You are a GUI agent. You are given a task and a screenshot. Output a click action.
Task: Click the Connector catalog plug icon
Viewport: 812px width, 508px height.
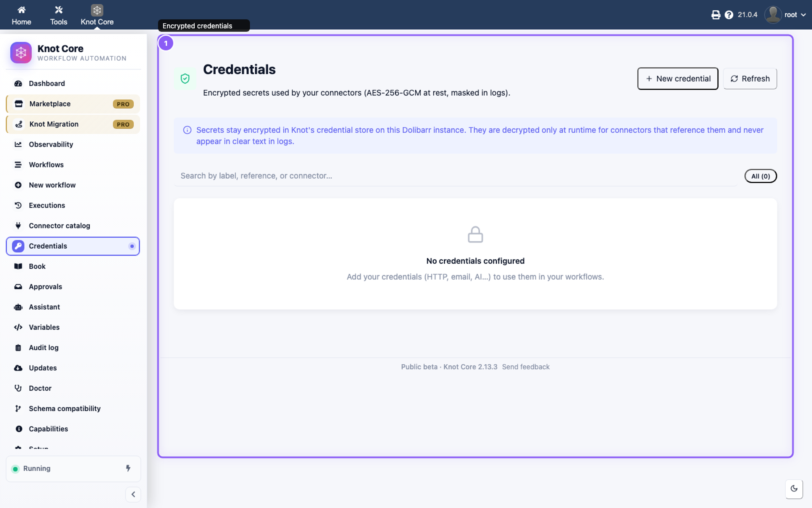[x=18, y=226]
